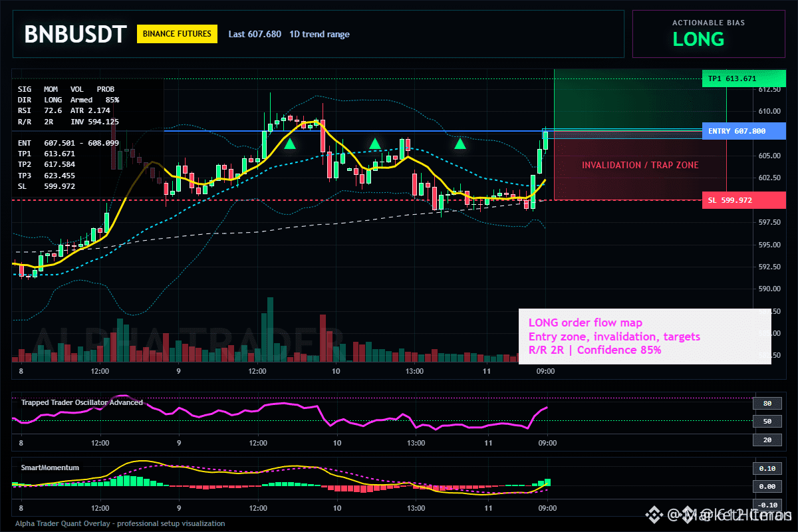The image size is (798, 532).
Task: Click the 612.50 price axis label
Action: (769, 89)
